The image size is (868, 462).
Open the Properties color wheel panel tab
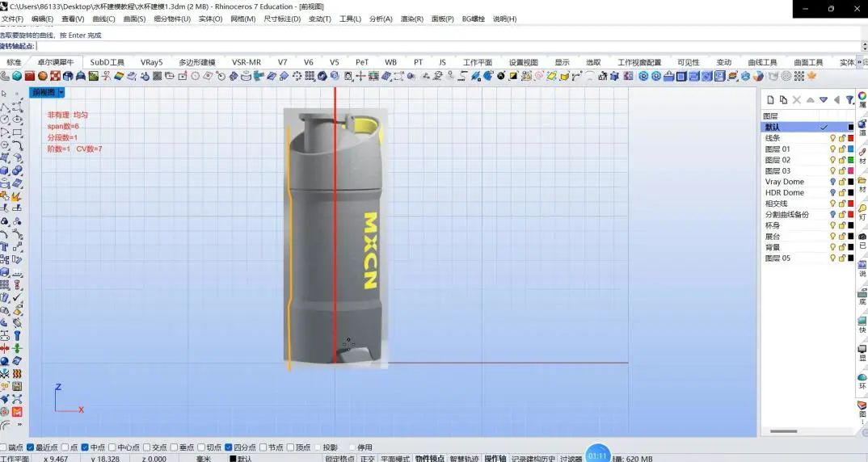pyautogui.click(x=862, y=96)
